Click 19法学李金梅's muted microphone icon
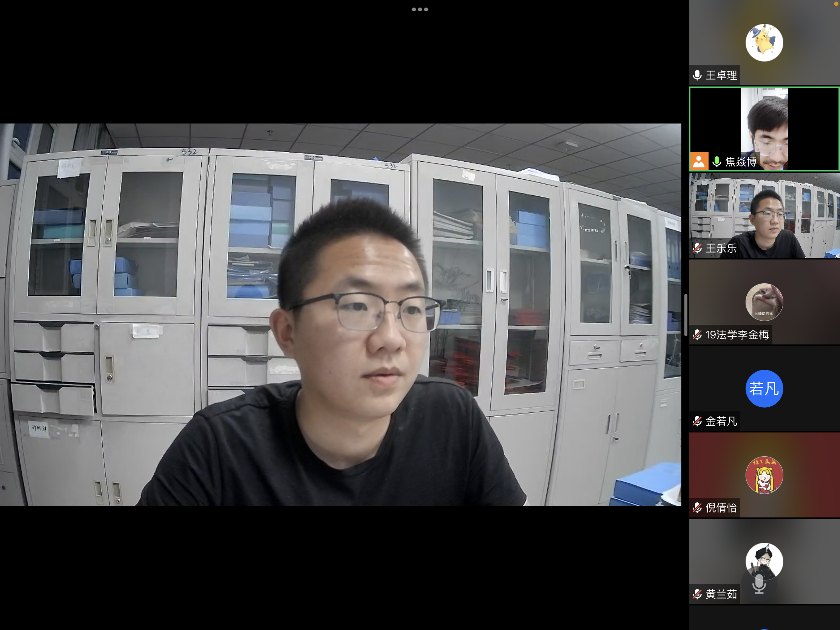 click(697, 335)
